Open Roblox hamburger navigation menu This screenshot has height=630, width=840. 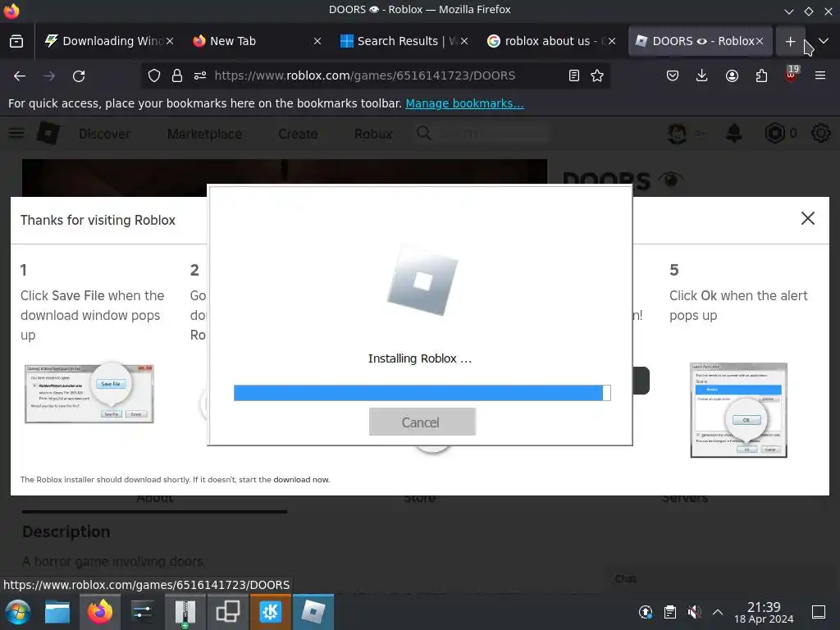click(16, 132)
